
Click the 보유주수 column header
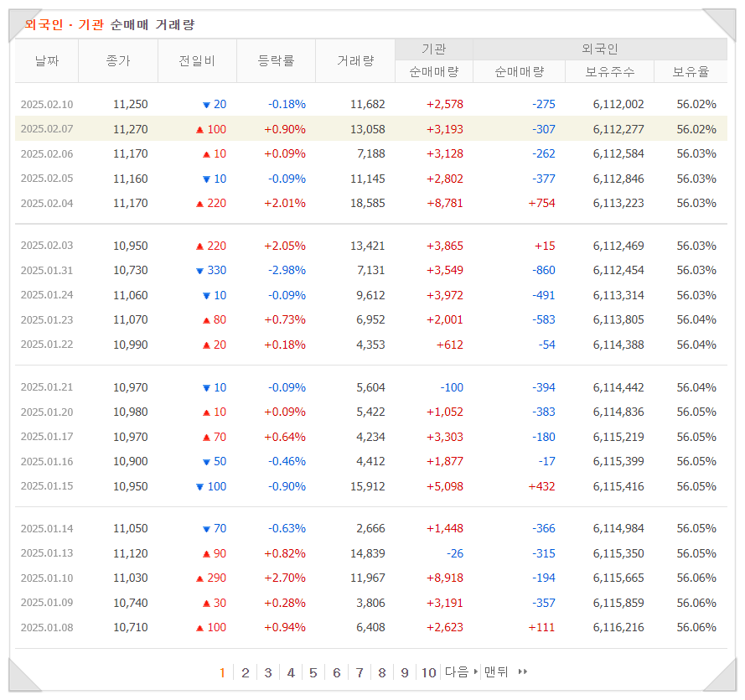pos(609,72)
